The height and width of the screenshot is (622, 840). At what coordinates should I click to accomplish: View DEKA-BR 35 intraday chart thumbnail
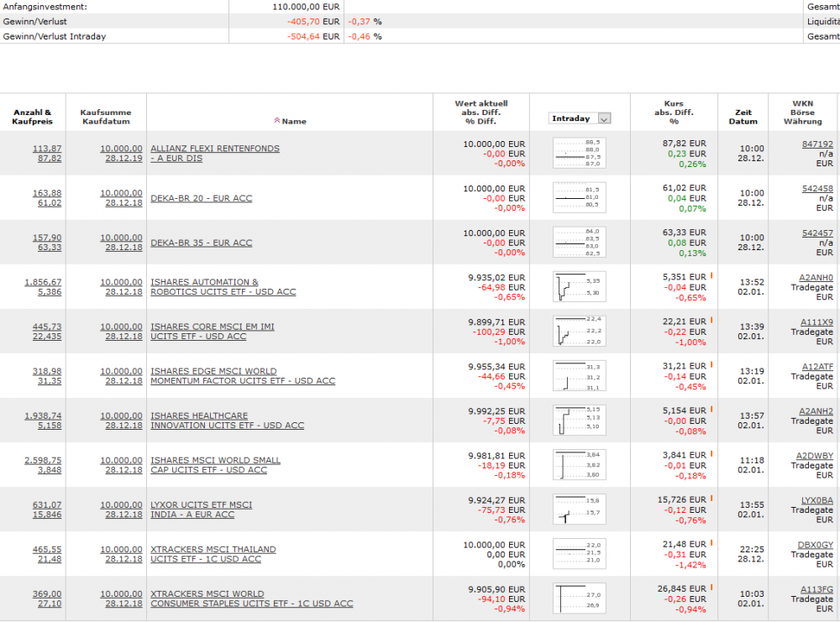579,242
